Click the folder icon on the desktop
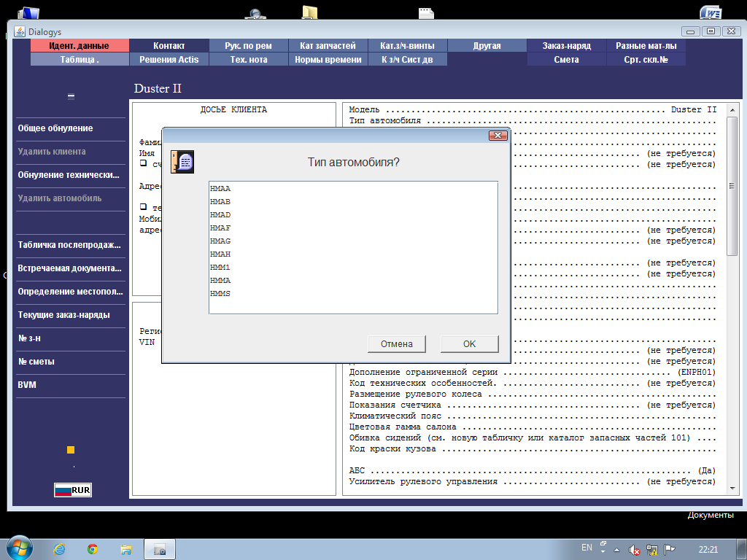Viewport: 747px width, 560px height. [x=309, y=12]
